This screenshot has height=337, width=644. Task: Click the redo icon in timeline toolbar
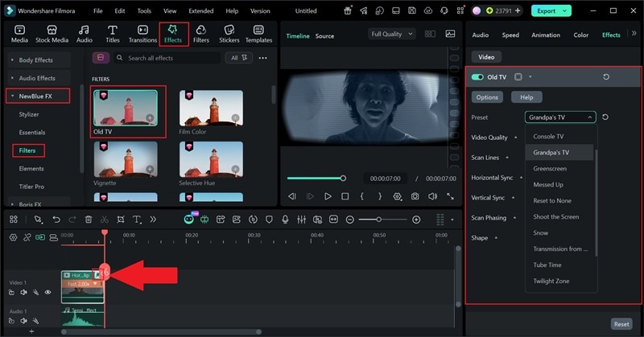[72, 220]
